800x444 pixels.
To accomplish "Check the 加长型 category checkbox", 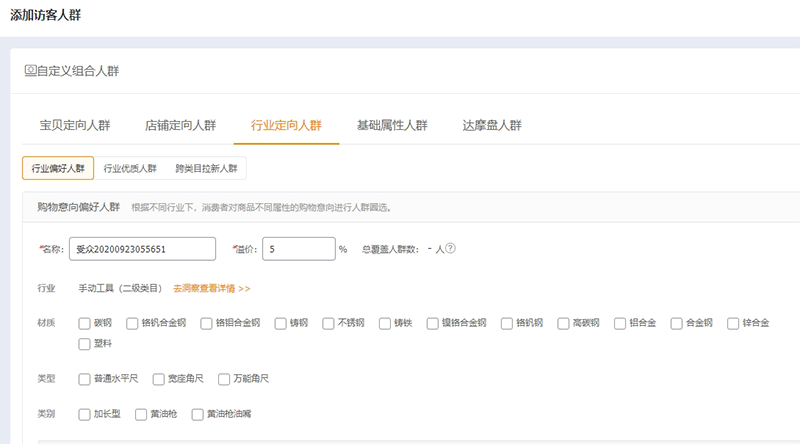I will point(84,413).
